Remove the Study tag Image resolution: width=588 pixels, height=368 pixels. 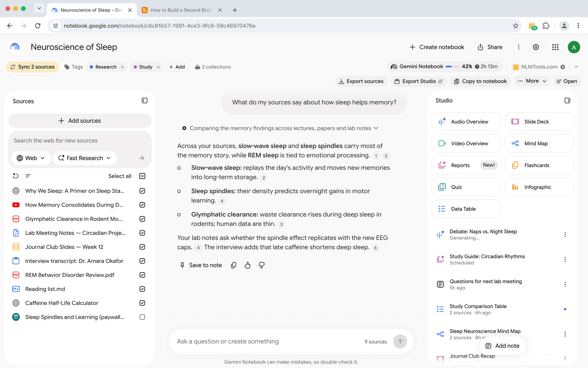[x=158, y=67]
